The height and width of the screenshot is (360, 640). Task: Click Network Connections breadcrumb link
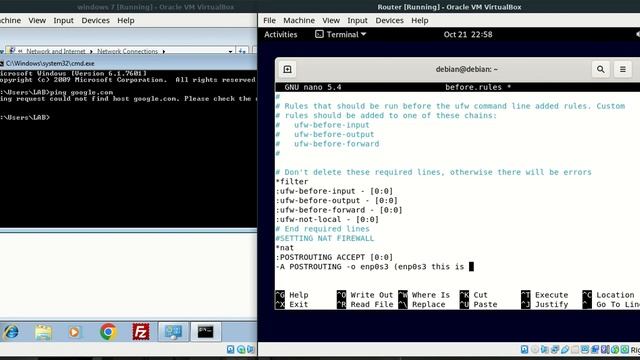coord(127,51)
